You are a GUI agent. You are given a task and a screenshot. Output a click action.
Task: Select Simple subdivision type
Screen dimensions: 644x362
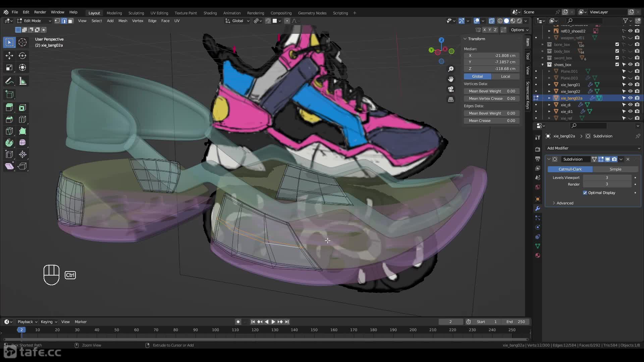tap(615, 169)
